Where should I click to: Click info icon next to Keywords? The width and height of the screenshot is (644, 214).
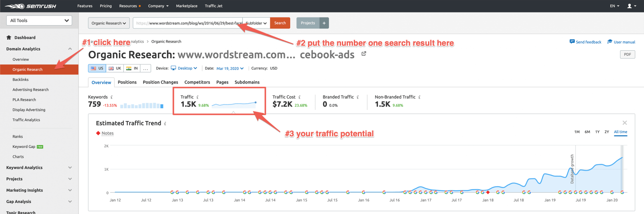111,97
